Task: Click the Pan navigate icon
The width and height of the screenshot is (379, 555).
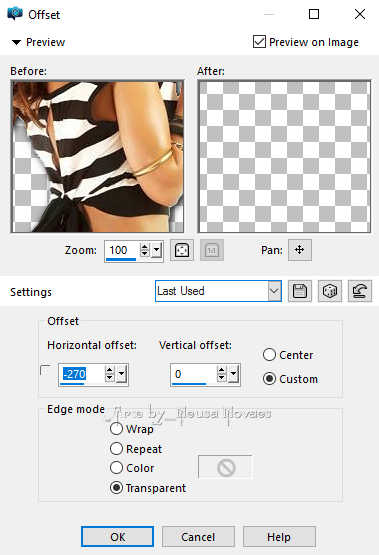Action: click(x=300, y=250)
